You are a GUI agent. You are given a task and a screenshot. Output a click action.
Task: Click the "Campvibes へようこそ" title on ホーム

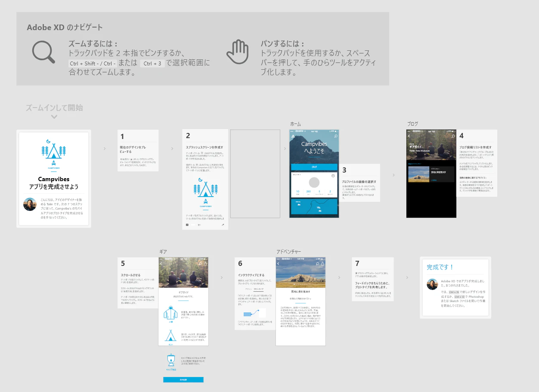pos(314,148)
